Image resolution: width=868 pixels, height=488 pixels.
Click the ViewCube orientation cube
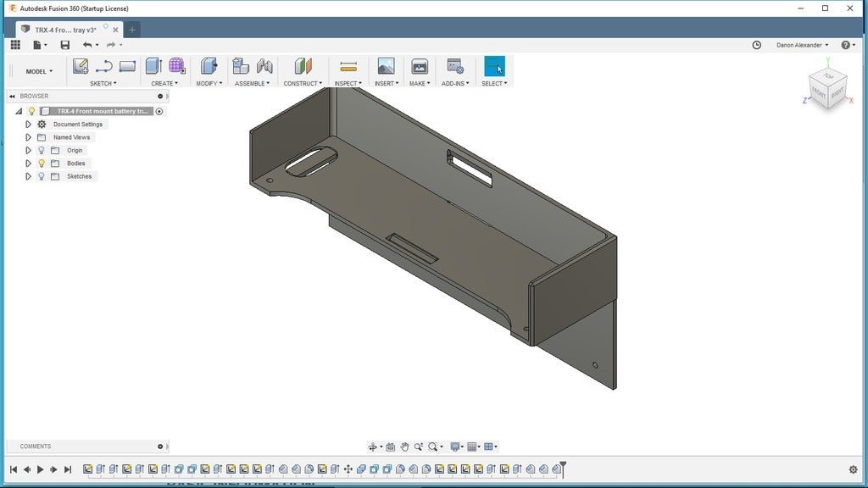[x=828, y=88]
